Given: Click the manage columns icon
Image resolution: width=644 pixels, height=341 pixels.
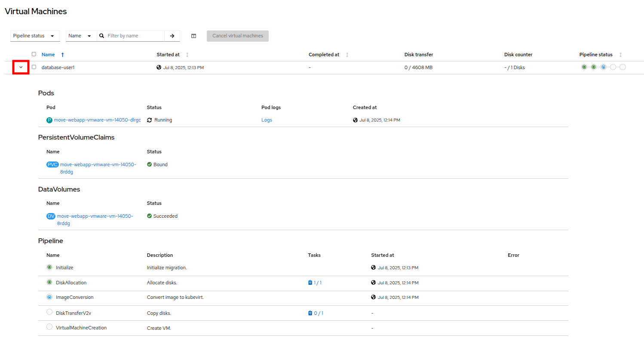Looking at the screenshot, I should tap(193, 36).
